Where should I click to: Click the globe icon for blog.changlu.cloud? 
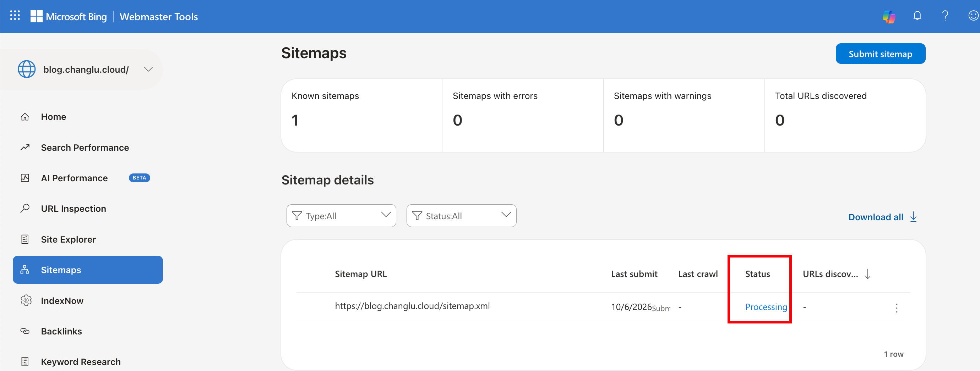click(x=27, y=69)
